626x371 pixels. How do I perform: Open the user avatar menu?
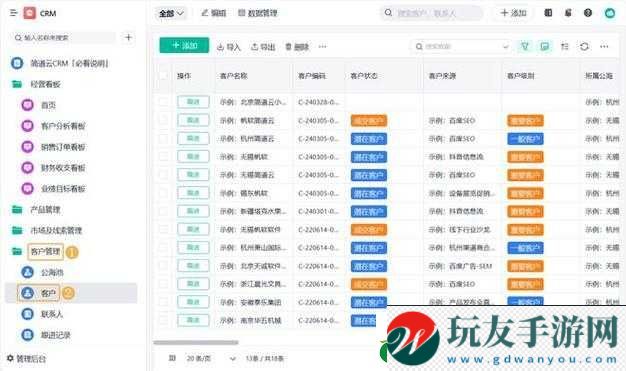click(610, 13)
